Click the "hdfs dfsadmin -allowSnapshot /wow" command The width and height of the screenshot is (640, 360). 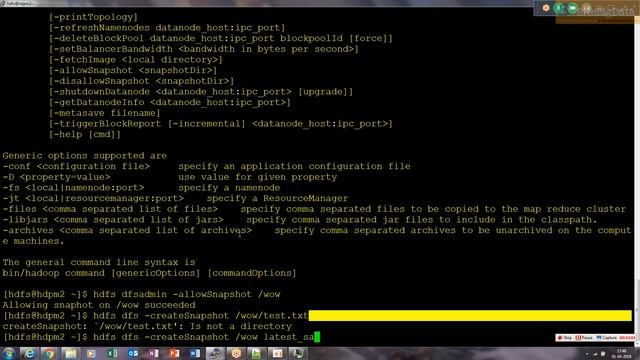[x=187, y=294]
